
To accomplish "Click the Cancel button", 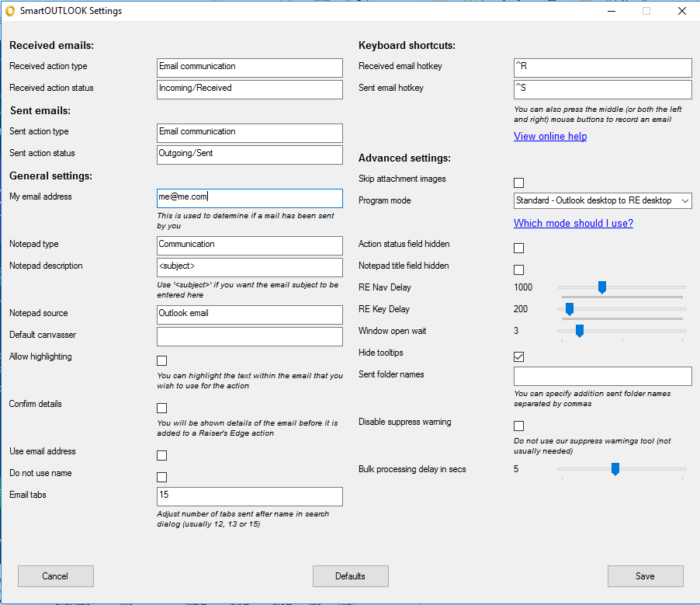I will [56, 576].
